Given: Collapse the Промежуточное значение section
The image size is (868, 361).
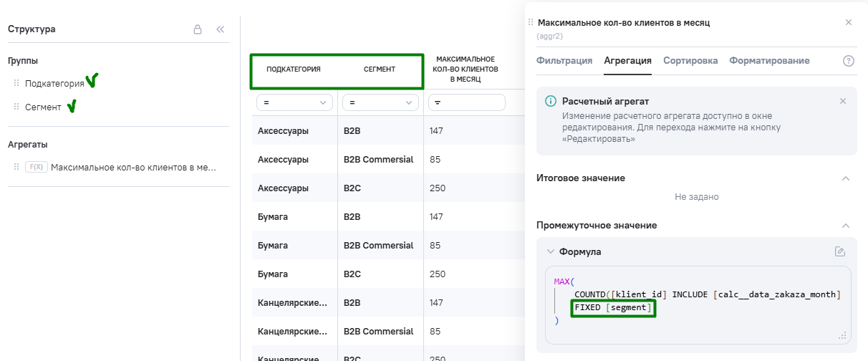Looking at the screenshot, I should pyautogui.click(x=845, y=226).
